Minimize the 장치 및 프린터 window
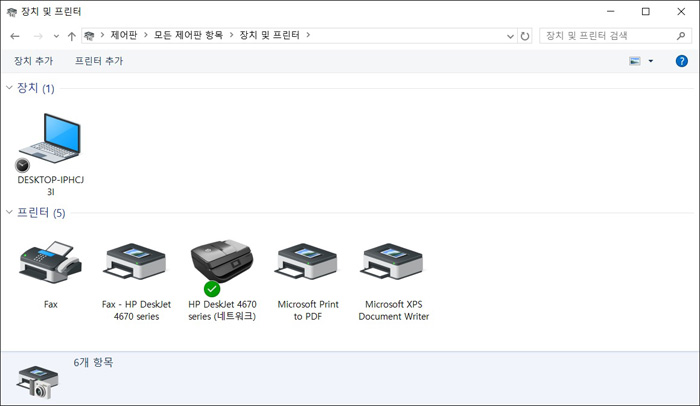Image resolution: width=700 pixels, height=406 pixels. (611, 12)
